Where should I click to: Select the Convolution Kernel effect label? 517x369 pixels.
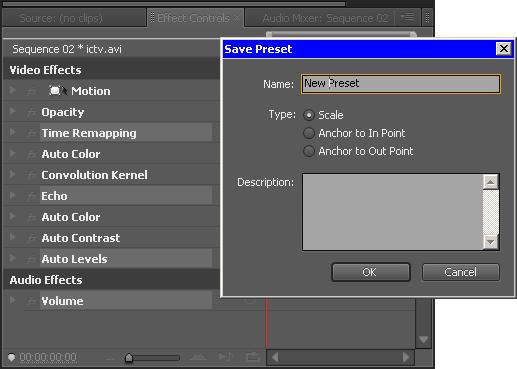pyautogui.click(x=94, y=175)
